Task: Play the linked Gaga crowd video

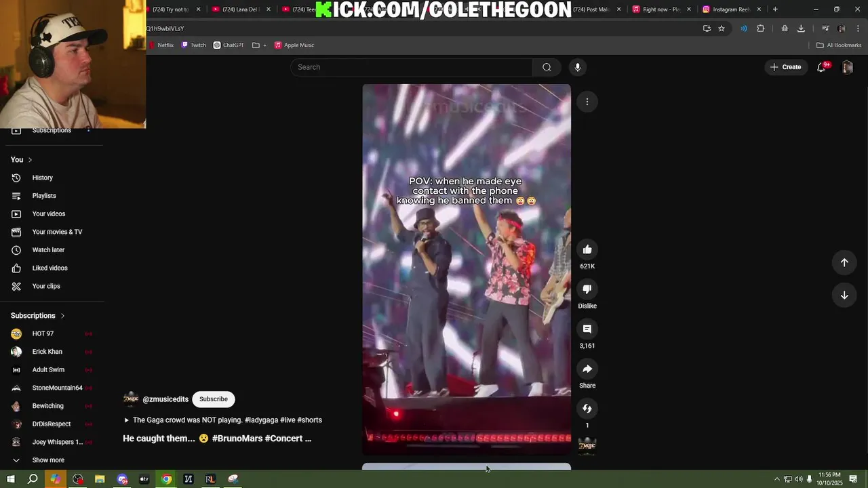Action: click(222, 420)
